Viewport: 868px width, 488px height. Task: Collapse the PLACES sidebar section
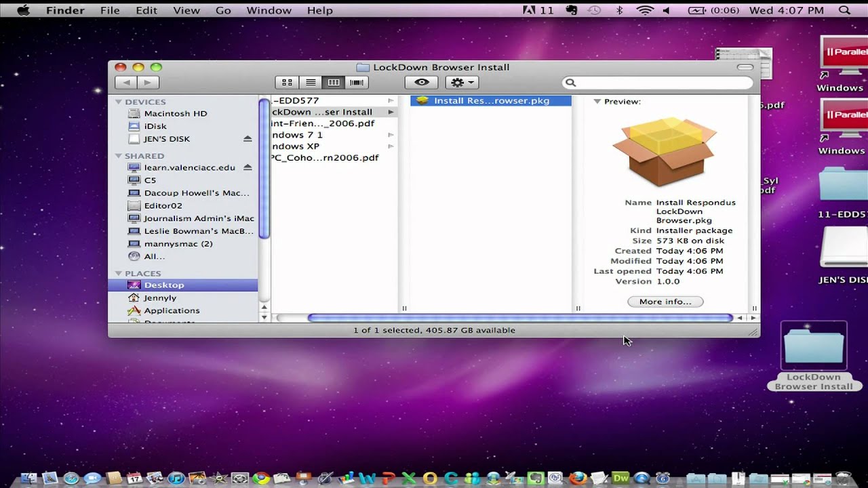119,273
